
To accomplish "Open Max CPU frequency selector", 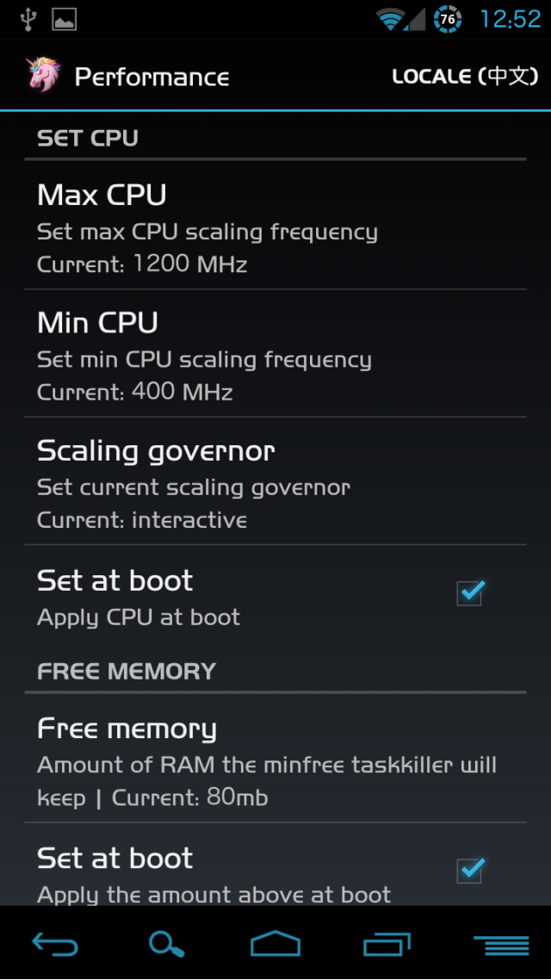I will pyautogui.click(x=275, y=226).
